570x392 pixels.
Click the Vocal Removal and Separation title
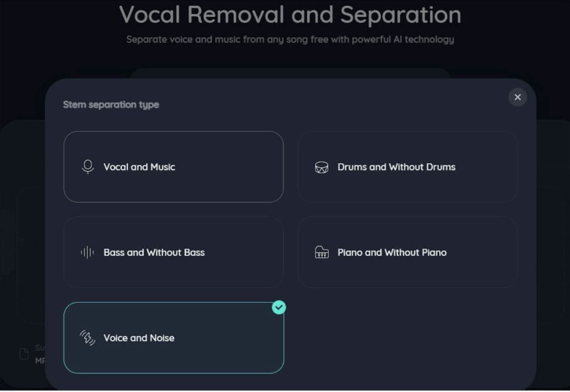[290, 15]
